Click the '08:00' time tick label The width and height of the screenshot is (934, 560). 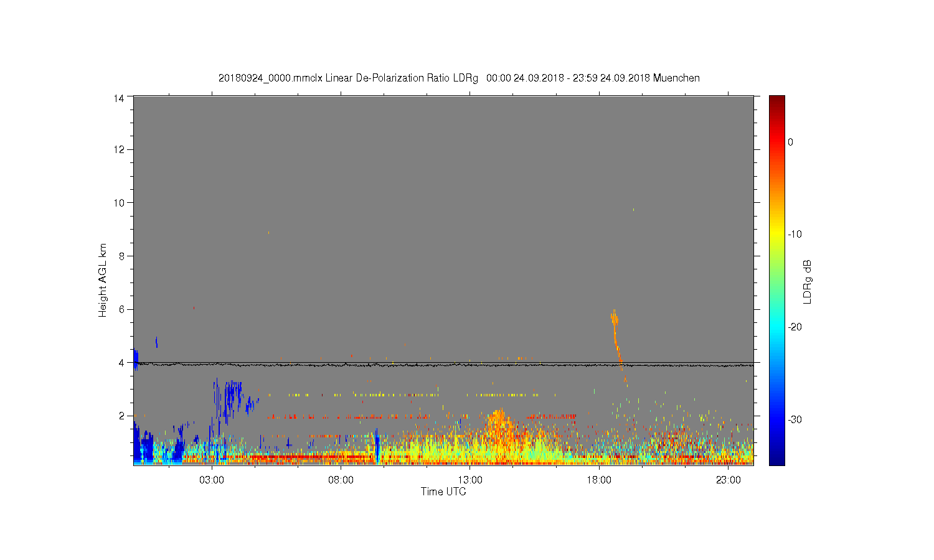point(341,480)
